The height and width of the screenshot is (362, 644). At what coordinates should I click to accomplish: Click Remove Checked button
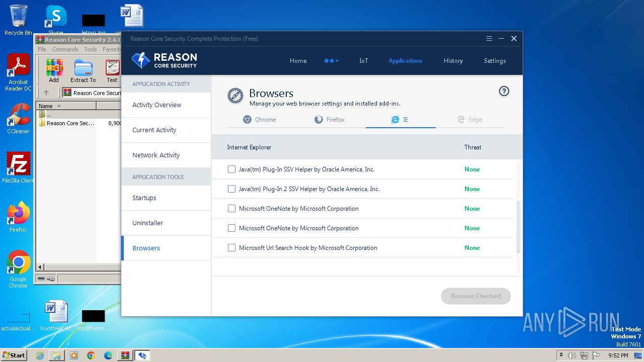click(x=475, y=296)
